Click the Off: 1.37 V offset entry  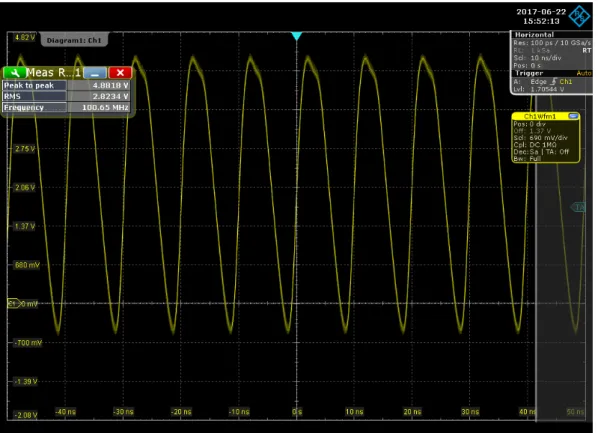point(532,131)
